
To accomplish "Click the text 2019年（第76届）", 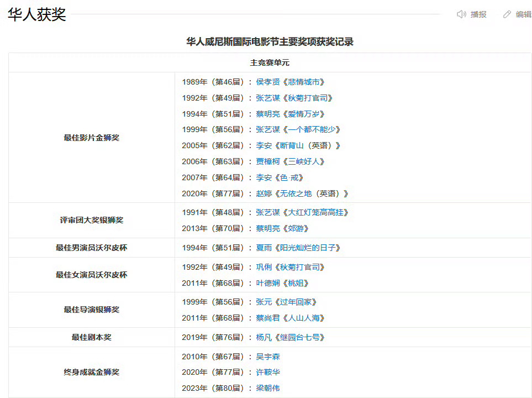I will coord(213,337).
